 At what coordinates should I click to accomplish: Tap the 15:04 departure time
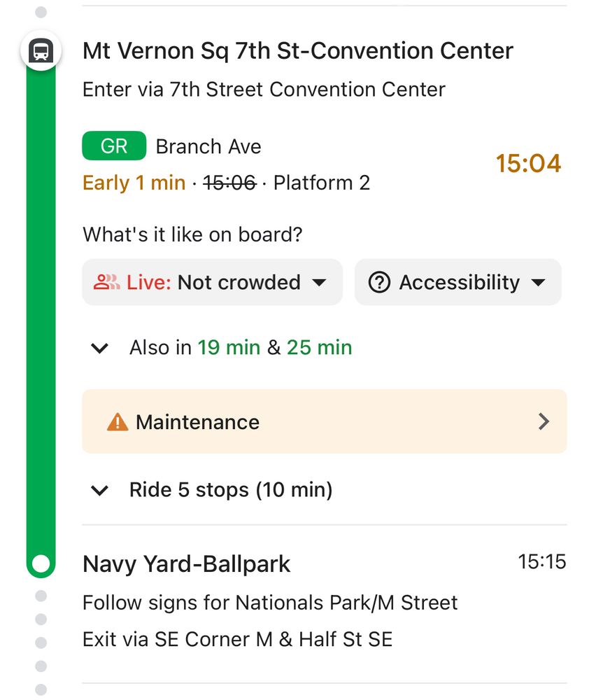click(x=528, y=163)
